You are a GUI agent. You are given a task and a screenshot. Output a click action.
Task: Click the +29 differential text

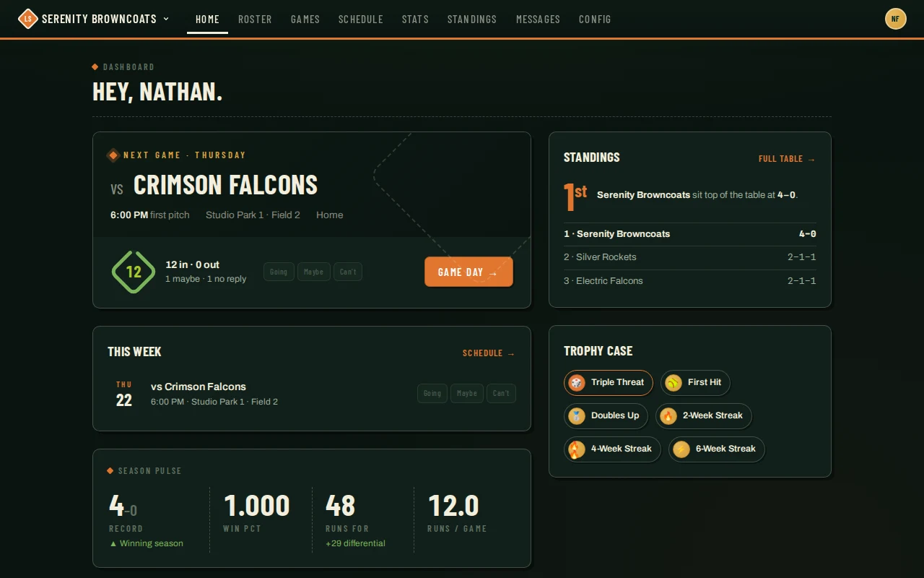[355, 543]
